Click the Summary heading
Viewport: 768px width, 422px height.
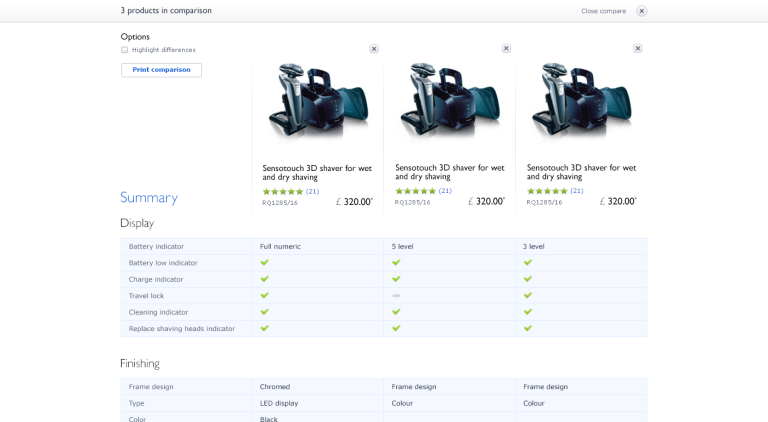(149, 197)
